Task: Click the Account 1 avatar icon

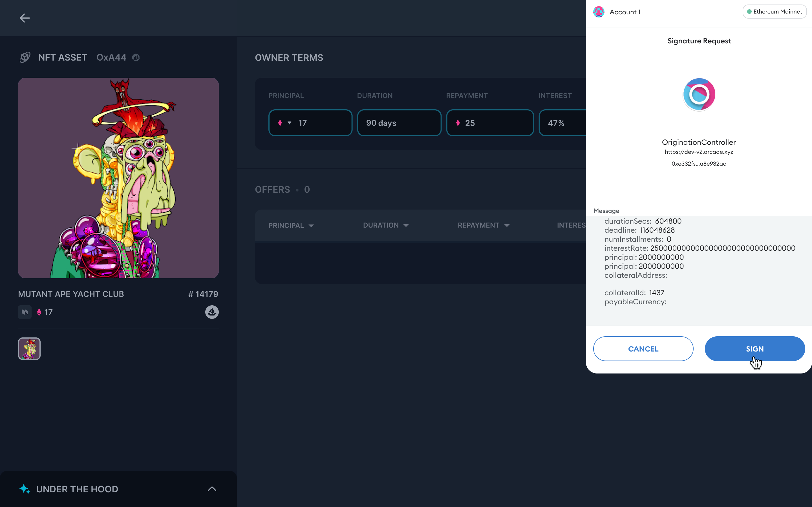Action: tap(599, 12)
